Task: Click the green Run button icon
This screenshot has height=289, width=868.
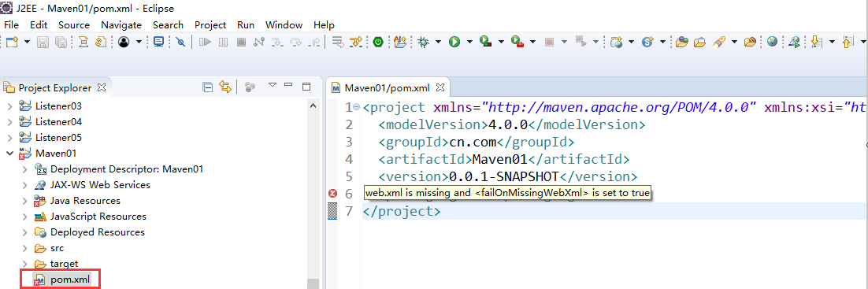Action: point(454,42)
